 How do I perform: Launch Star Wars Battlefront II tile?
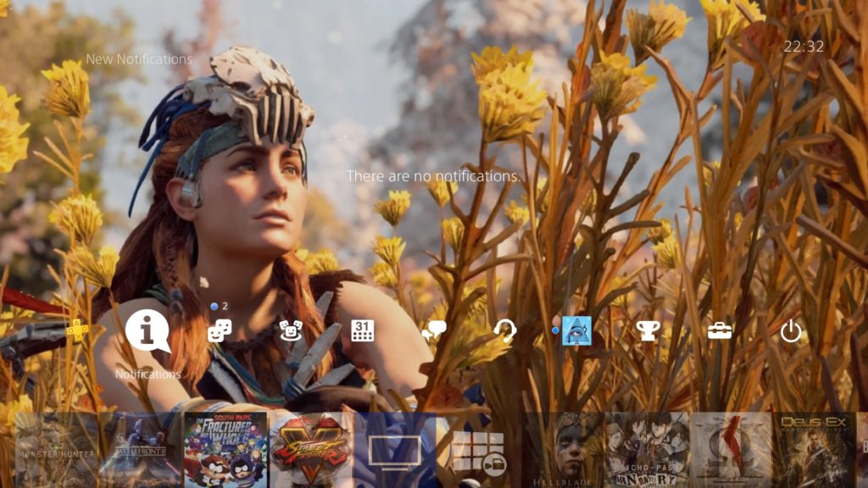pyautogui.click(x=140, y=450)
